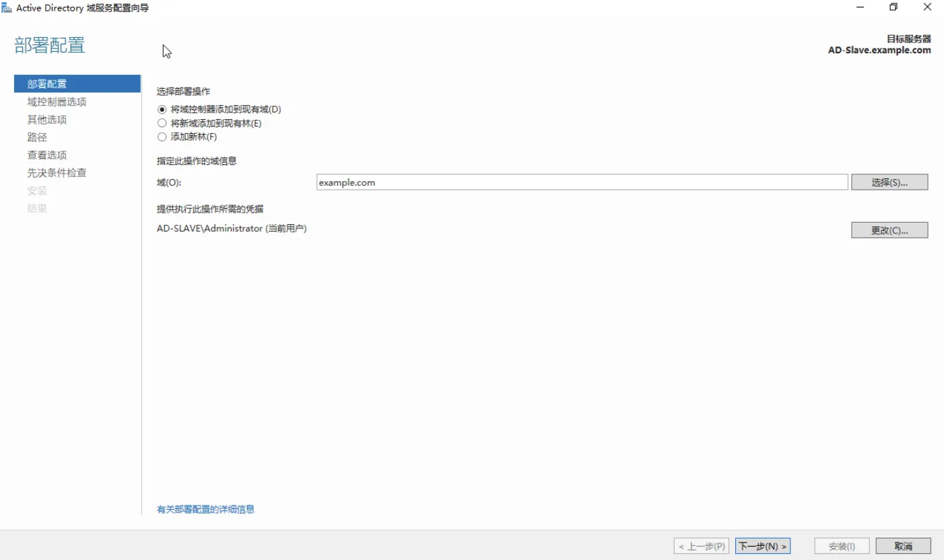Viewport: 944px width, 560px height.
Task: Go to 域控制器选项 in the sidebar
Action: [x=57, y=102]
